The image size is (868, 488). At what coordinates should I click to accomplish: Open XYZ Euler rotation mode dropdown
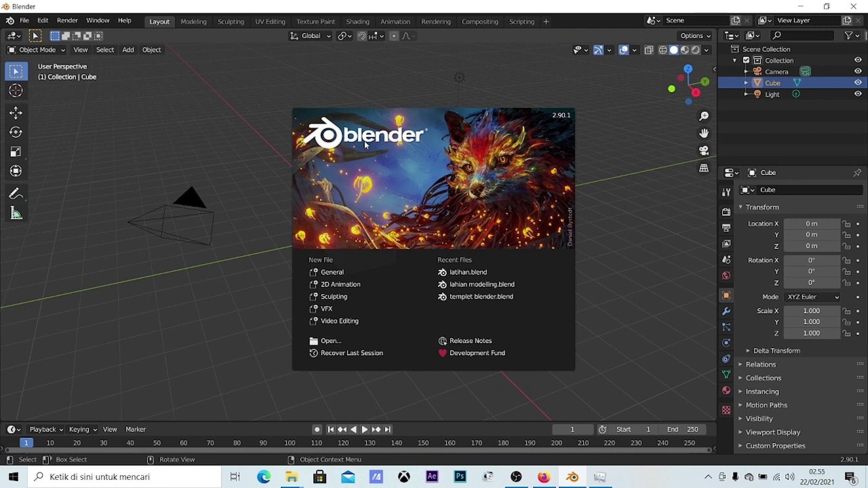click(x=812, y=297)
